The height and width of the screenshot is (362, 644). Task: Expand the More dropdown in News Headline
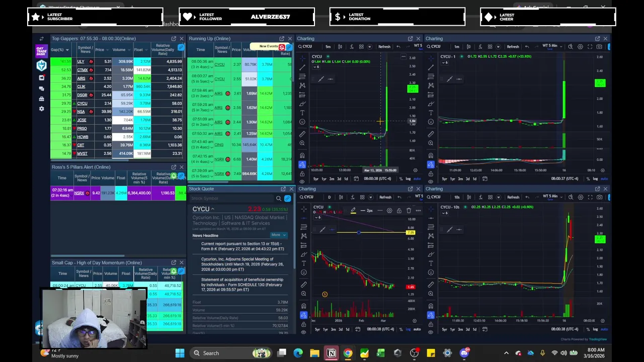pyautogui.click(x=278, y=235)
